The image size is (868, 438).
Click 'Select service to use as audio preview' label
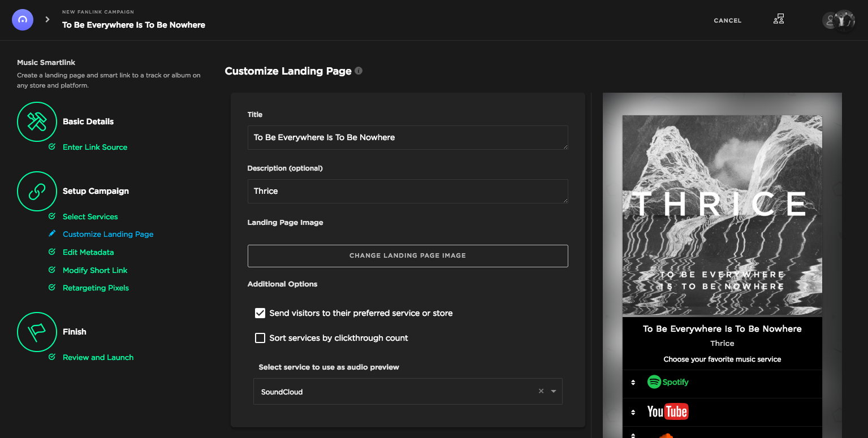tap(329, 367)
